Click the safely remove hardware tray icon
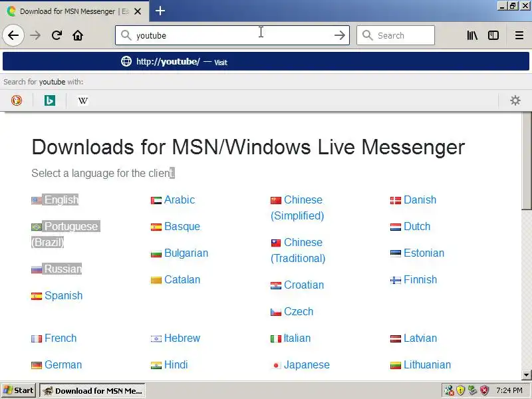 click(x=472, y=390)
